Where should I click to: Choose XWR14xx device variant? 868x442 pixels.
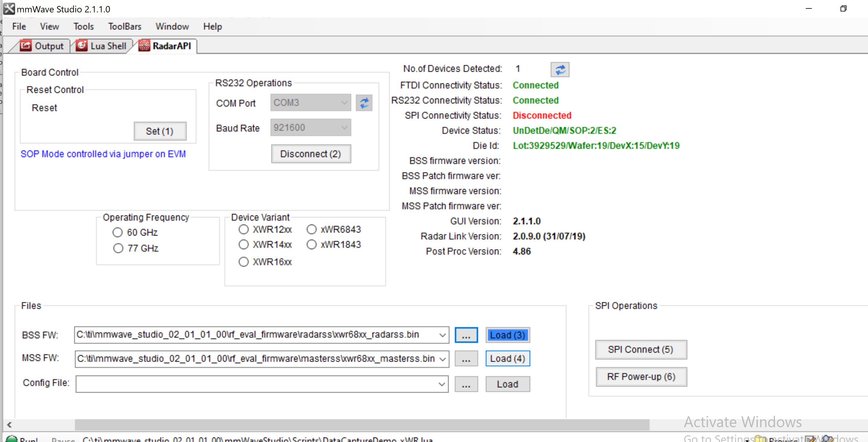click(243, 244)
